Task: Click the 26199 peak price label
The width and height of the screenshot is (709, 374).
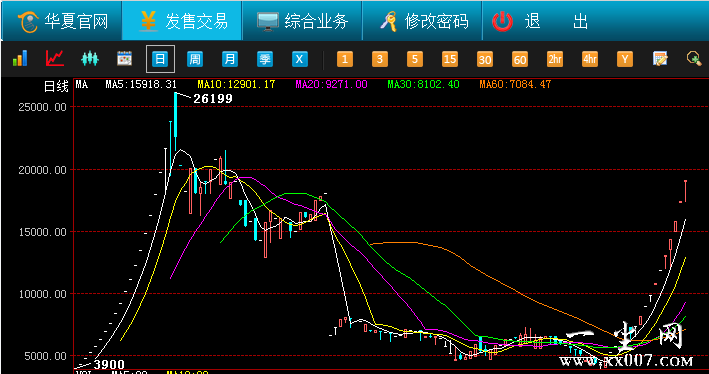Action: 213,99
